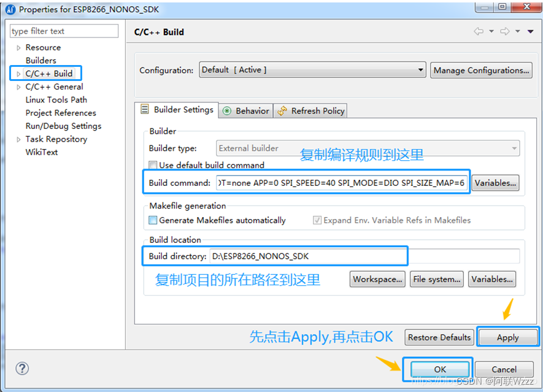Click the Workspace button
Image resolution: width=543 pixels, height=392 pixels.
pyautogui.click(x=377, y=279)
